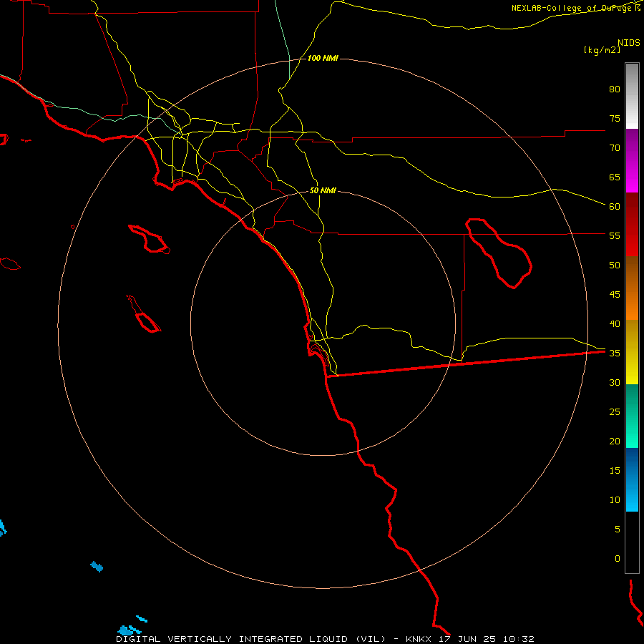Click the 15 value on the legend
The width and height of the screenshot is (644, 644).
[615, 470]
